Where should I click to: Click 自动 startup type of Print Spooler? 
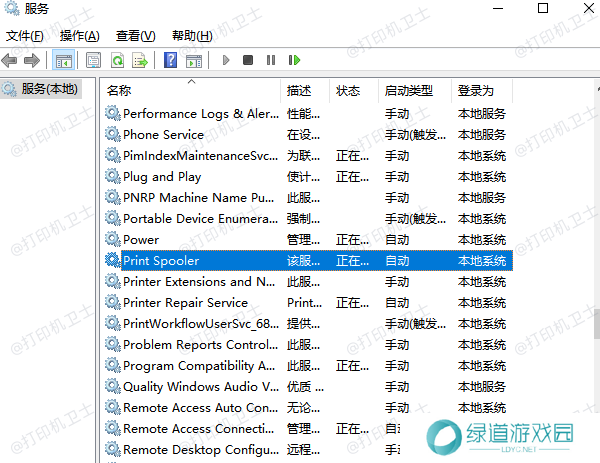(x=397, y=261)
